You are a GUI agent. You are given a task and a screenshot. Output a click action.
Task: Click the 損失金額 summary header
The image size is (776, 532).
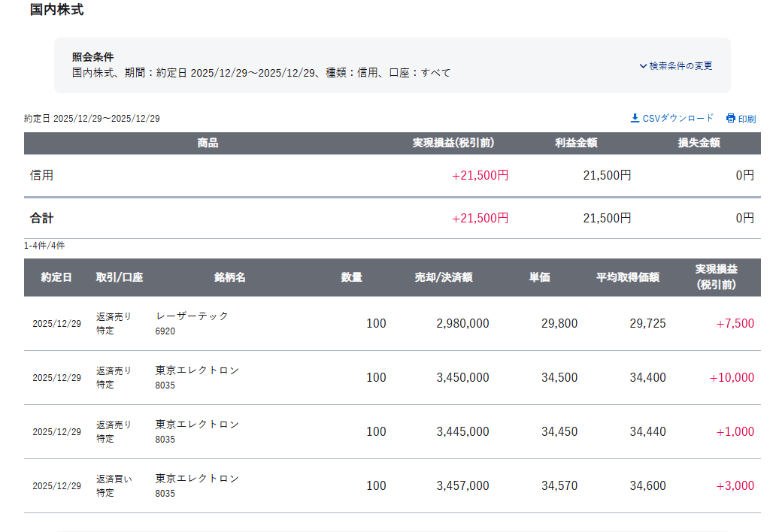(699, 143)
